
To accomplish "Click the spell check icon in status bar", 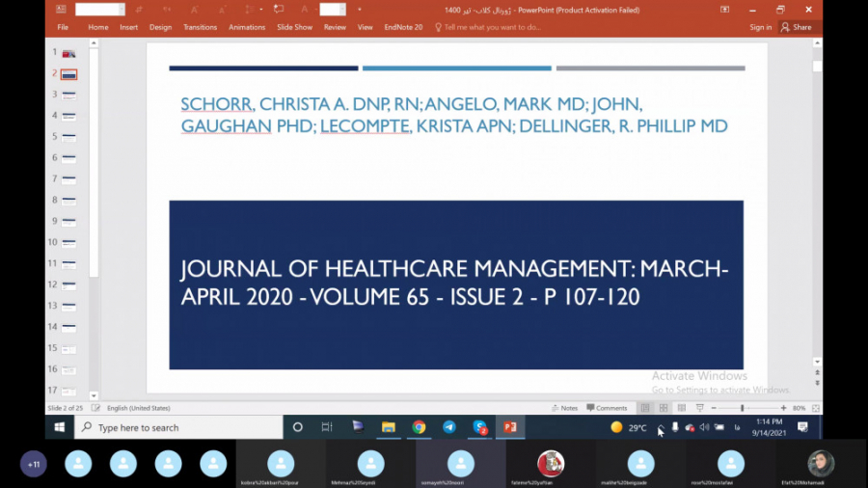I will coord(96,408).
